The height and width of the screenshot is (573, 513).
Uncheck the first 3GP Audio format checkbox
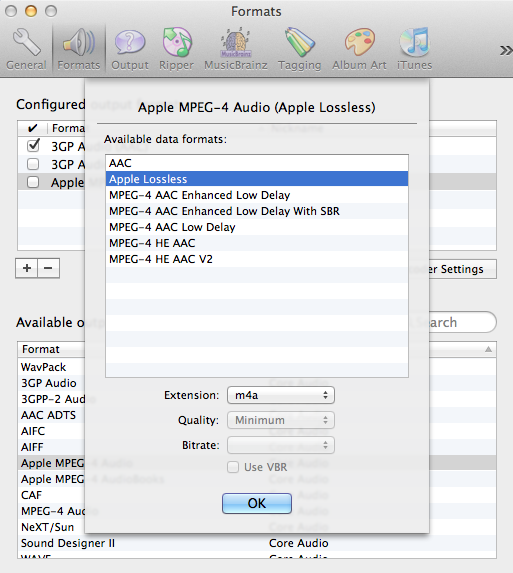(33, 146)
